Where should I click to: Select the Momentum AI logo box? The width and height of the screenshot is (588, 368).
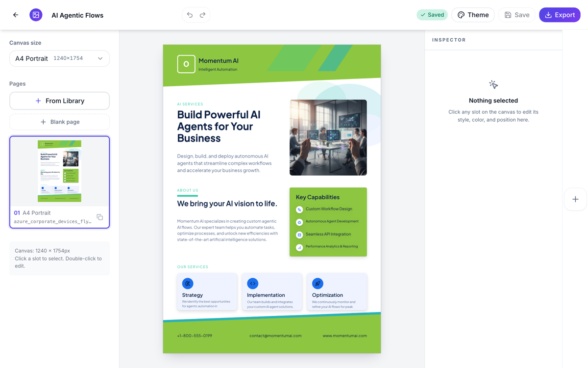tap(186, 64)
